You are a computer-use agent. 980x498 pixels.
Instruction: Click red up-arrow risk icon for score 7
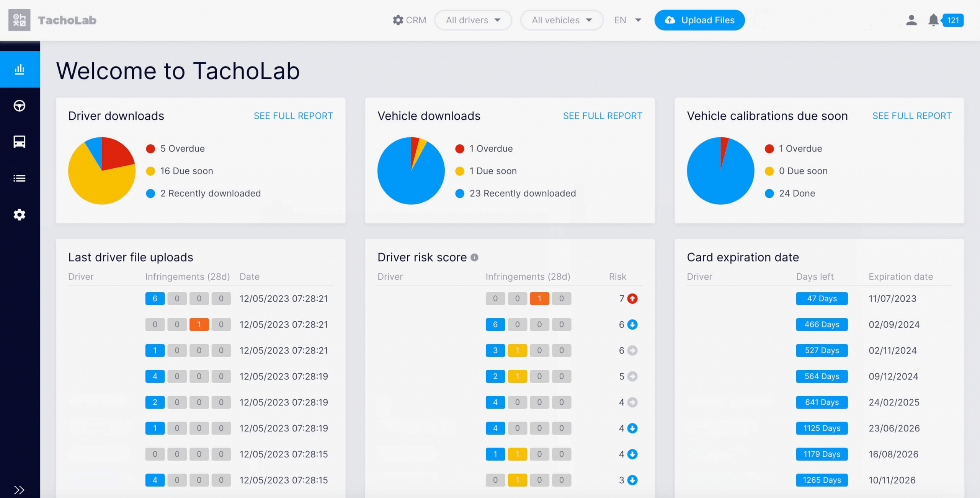[x=632, y=298]
